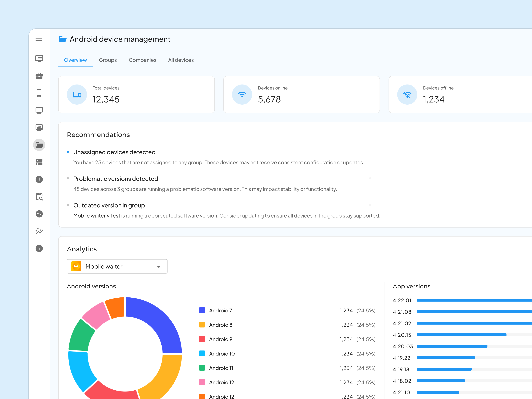Open Unassigned devices detected recommendation

point(114,152)
